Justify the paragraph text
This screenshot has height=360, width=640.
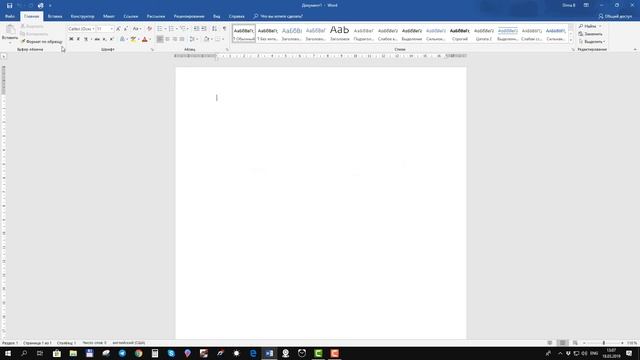[182, 39]
